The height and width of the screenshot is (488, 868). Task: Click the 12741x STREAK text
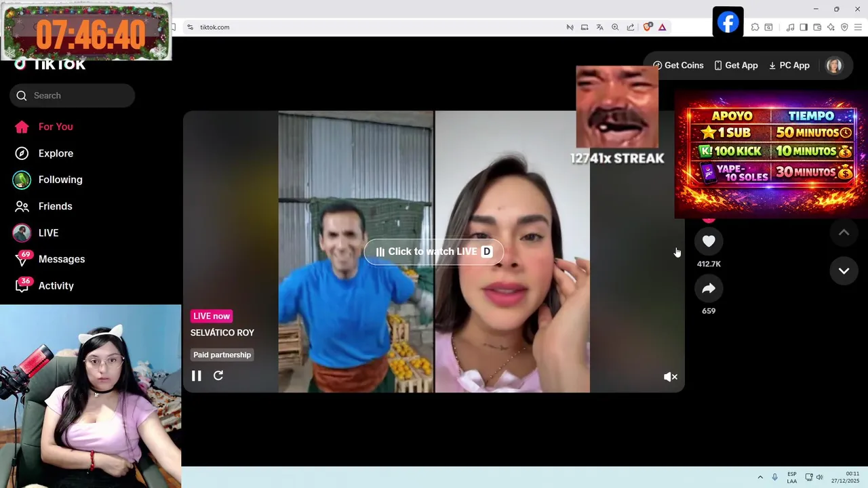(x=617, y=158)
